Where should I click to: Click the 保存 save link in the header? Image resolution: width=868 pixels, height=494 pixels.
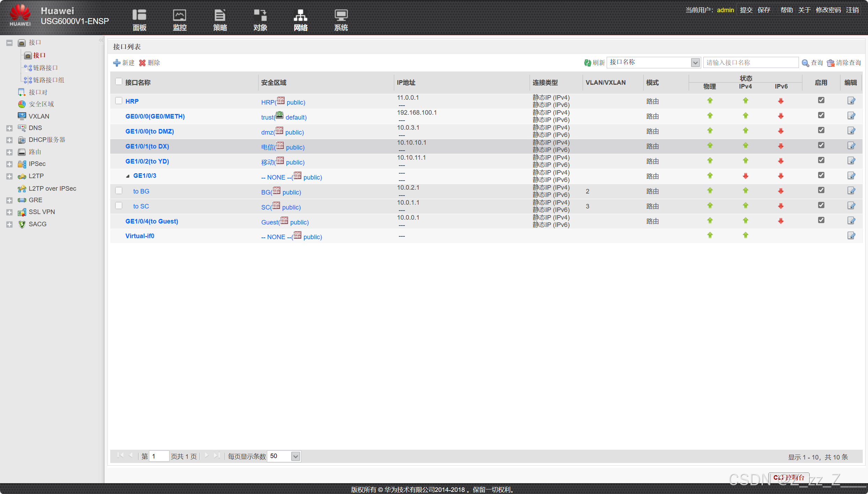(x=764, y=10)
